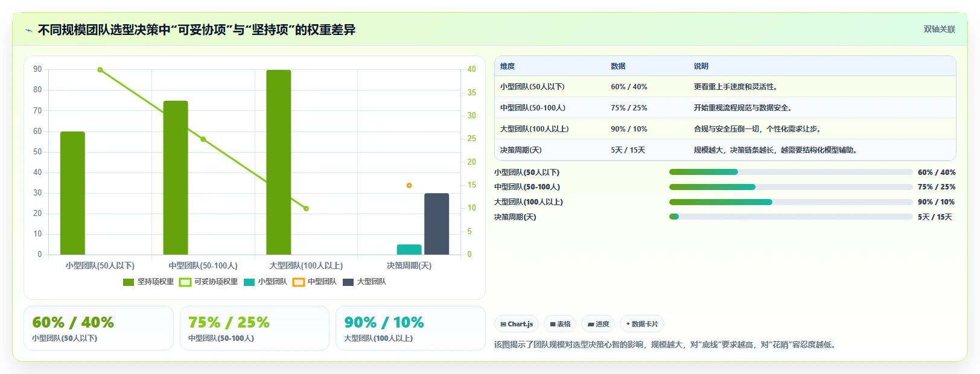
Task: Click the 说明 column header
Action: coord(701,66)
